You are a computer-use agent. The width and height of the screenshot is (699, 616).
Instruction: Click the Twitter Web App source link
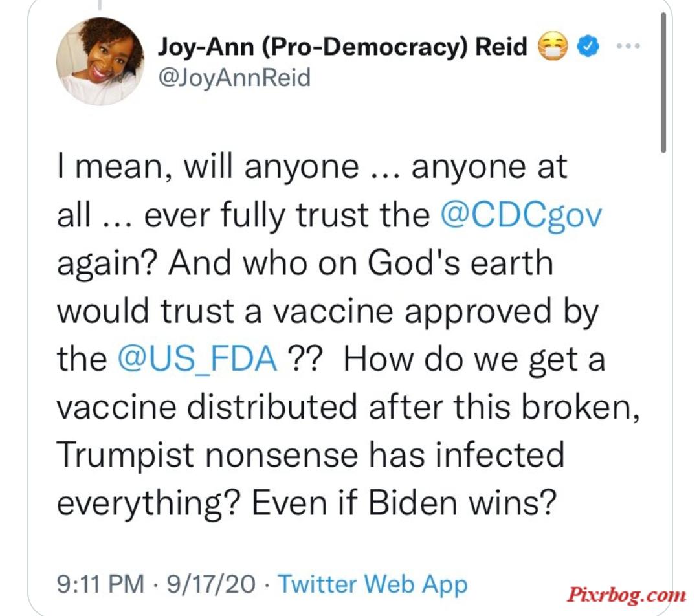(373, 584)
